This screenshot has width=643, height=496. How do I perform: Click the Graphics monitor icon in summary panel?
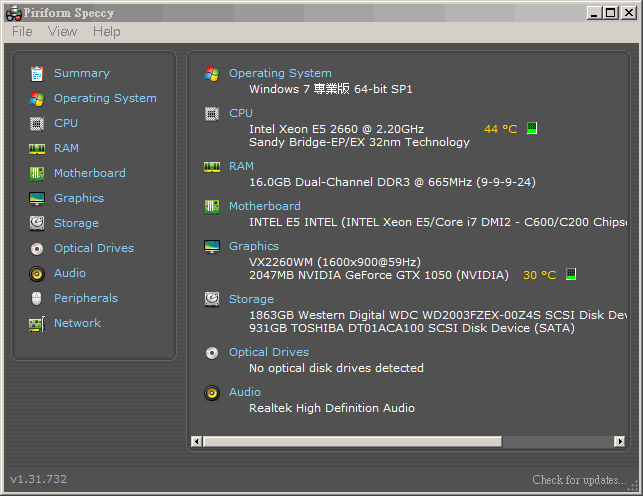tap(212, 247)
